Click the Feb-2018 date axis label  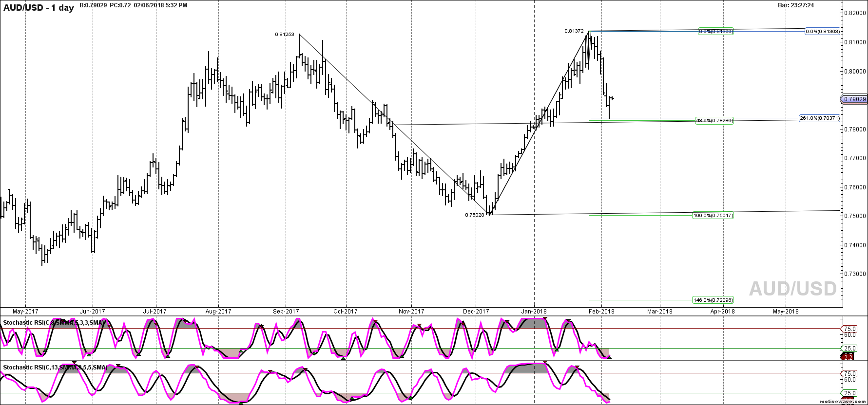point(602,311)
